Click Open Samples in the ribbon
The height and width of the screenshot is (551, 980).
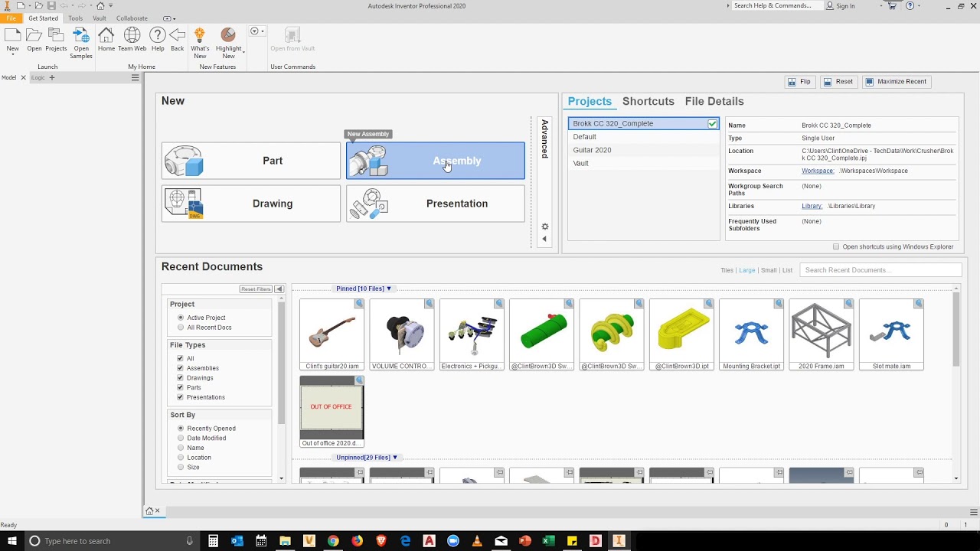81,43
